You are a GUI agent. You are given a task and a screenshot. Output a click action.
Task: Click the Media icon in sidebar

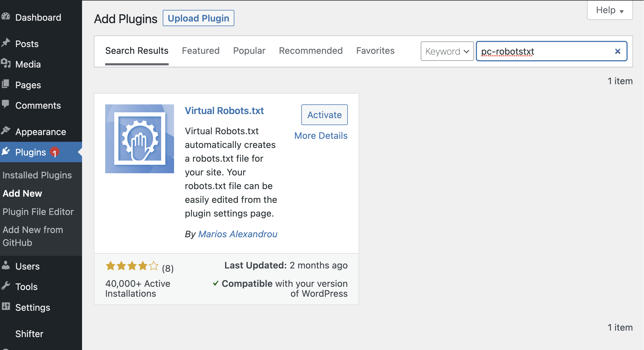(x=5, y=64)
